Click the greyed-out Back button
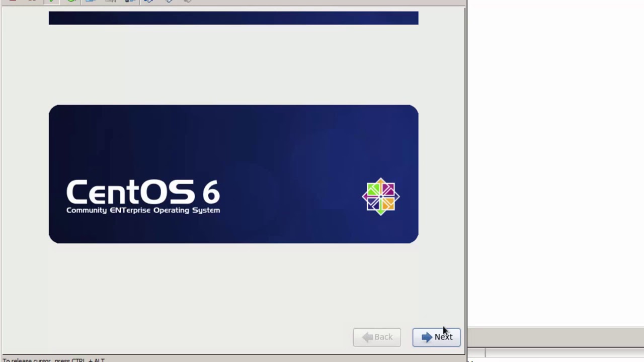 pyautogui.click(x=377, y=337)
